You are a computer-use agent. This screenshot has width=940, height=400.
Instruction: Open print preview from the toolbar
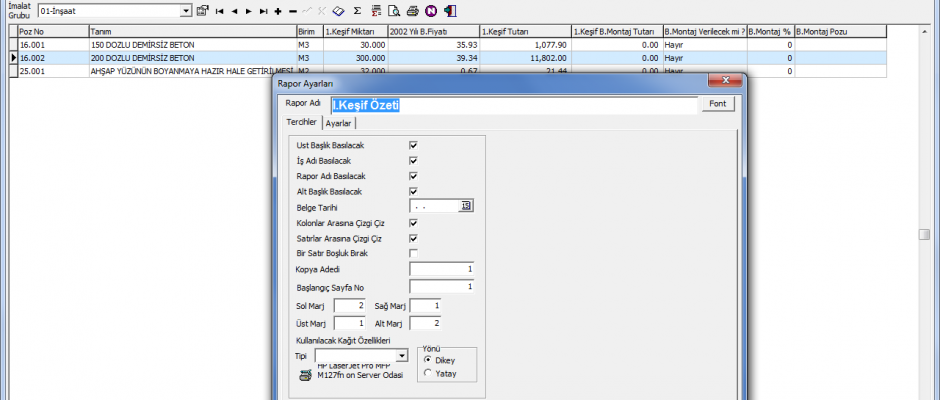395,11
